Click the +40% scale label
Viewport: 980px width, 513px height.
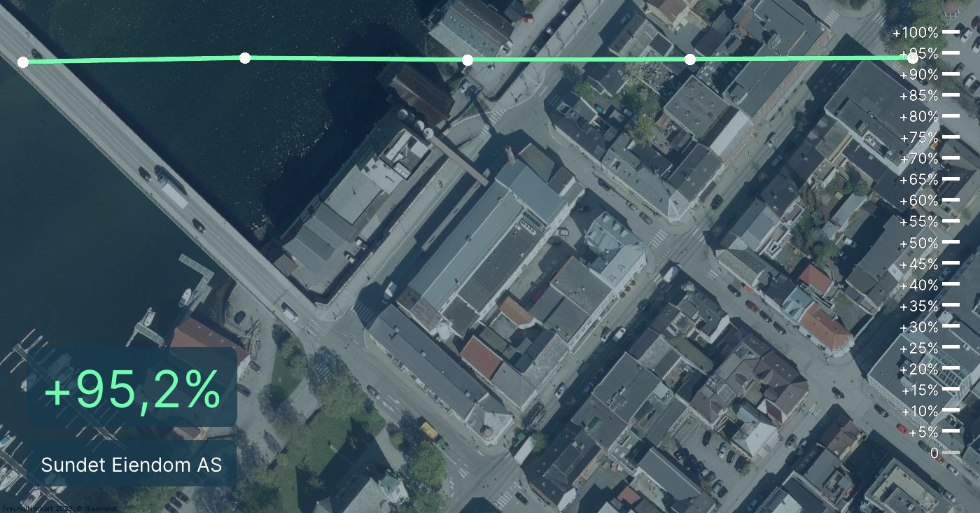(918, 285)
